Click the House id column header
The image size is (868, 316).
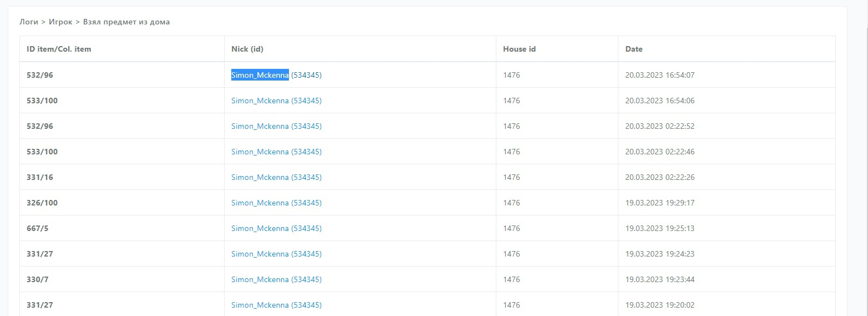[519, 49]
